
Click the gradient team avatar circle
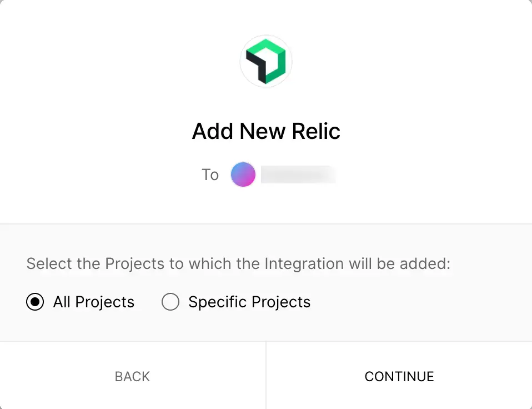(243, 174)
